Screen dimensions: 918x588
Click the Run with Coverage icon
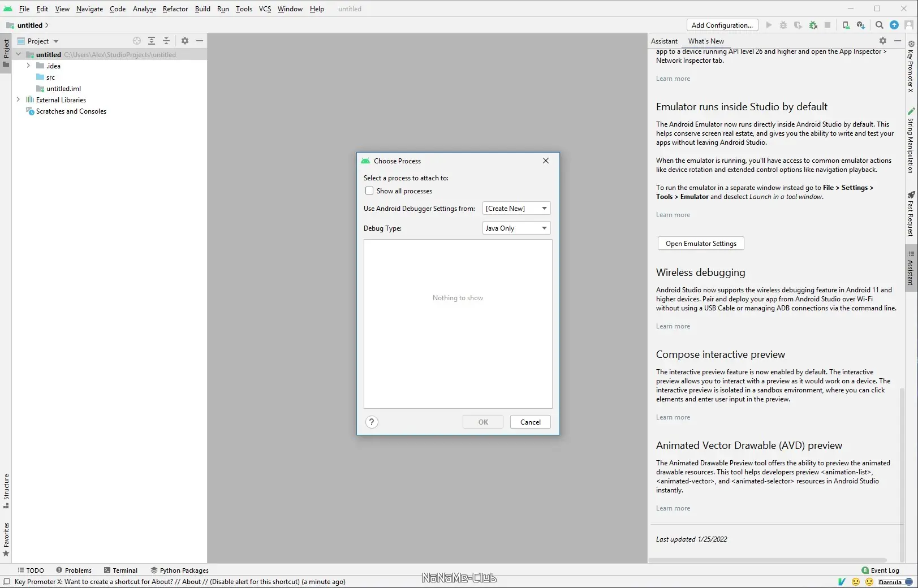tap(798, 25)
